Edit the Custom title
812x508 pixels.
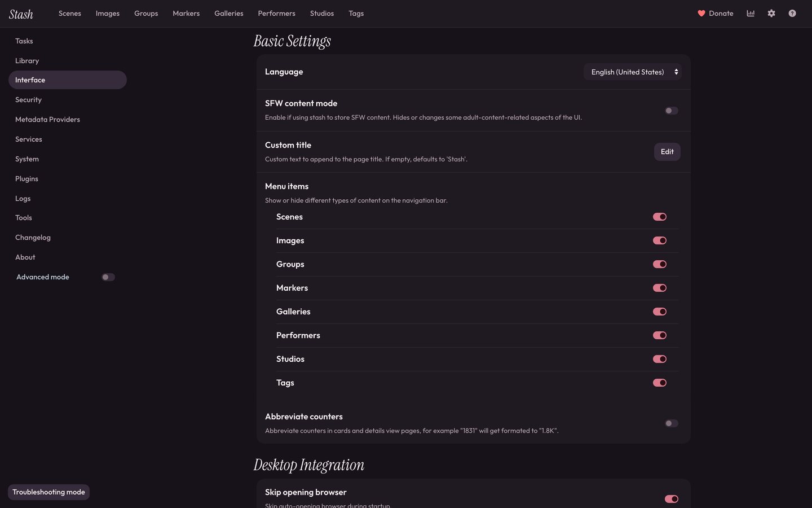pyautogui.click(x=667, y=152)
